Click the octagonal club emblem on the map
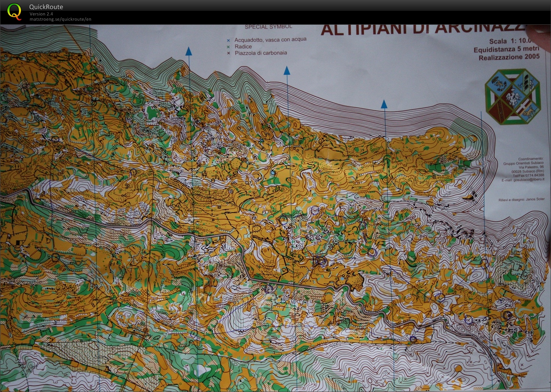This screenshot has width=551, height=392. click(x=513, y=97)
